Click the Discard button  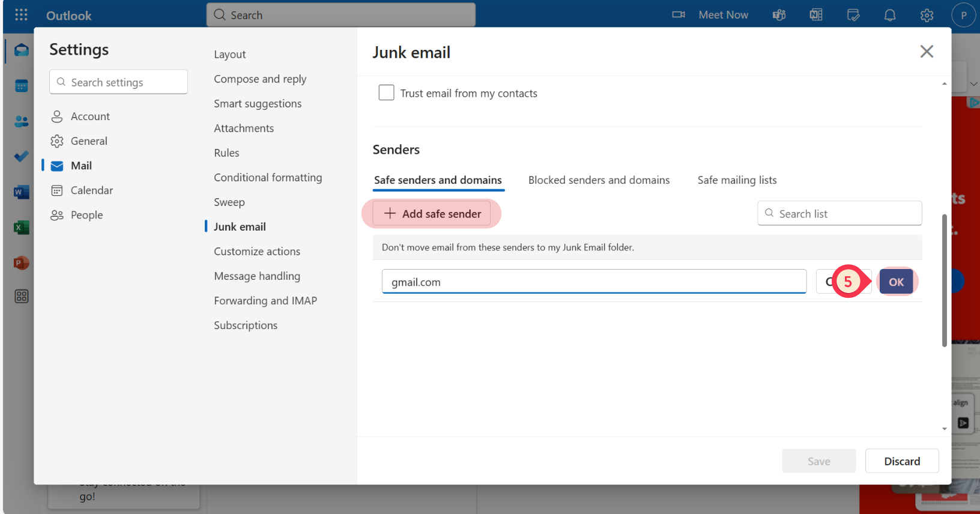(902, 461)
